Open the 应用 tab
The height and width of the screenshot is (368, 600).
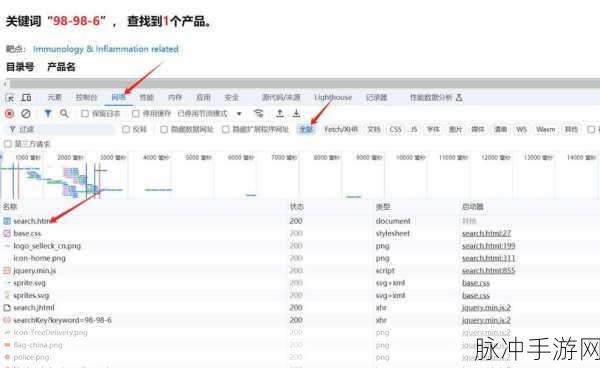pos(203,98)
